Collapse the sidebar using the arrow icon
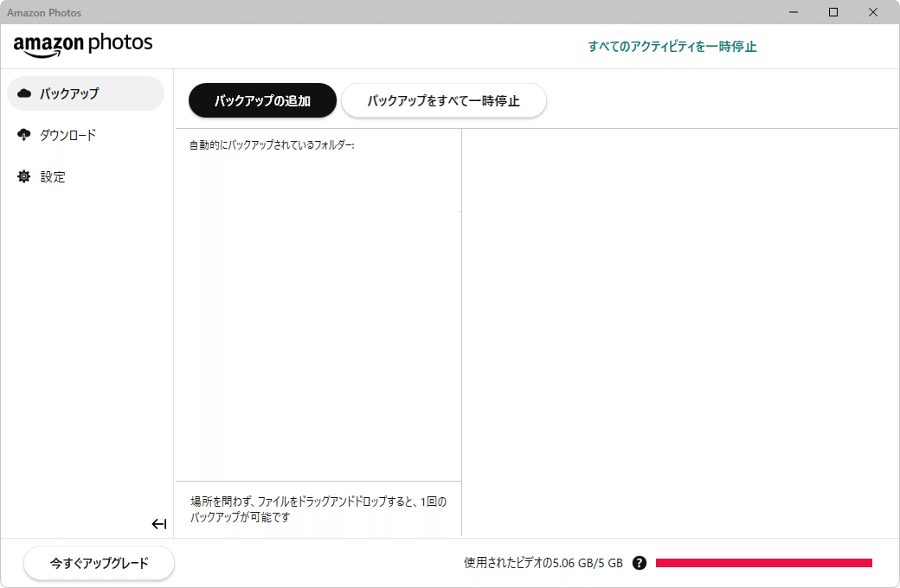Viewport: 900px width, 588px height. [x=159, y=523]
